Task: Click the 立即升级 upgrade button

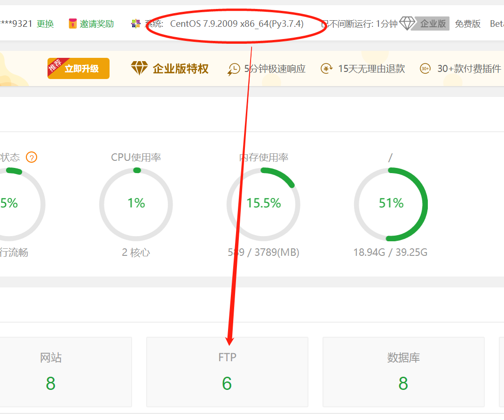Action: [x=79, y=68]
